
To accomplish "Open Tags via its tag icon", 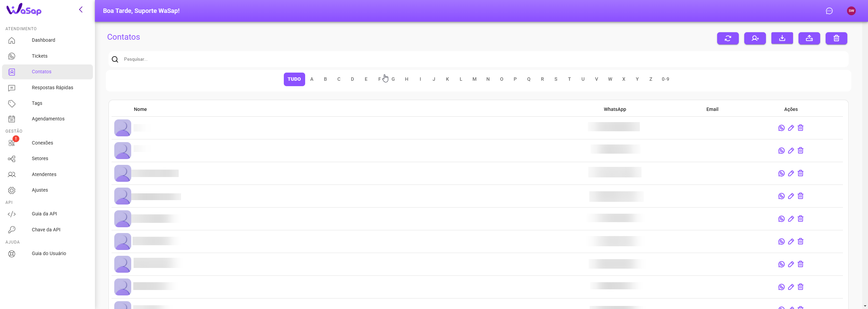I will pos(12,103).
